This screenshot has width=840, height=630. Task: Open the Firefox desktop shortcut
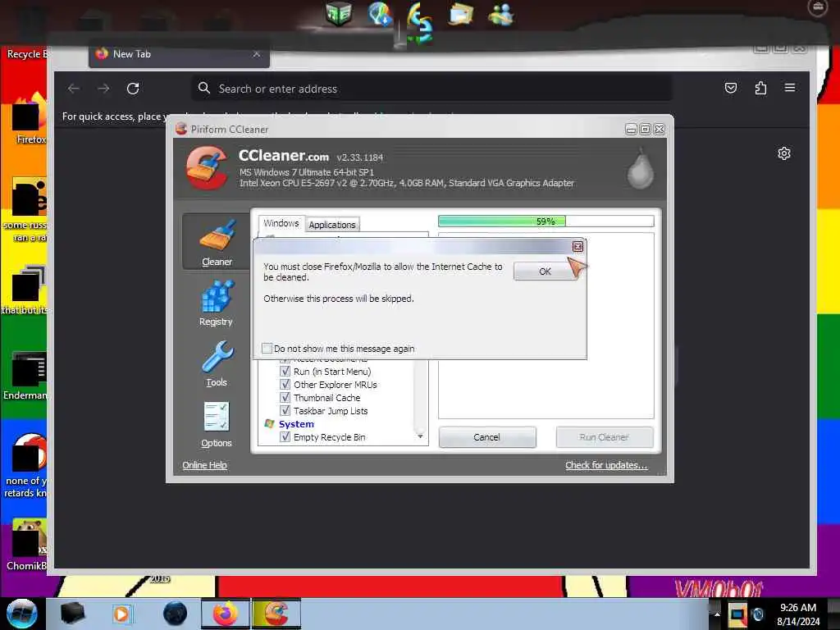point(30,119)
